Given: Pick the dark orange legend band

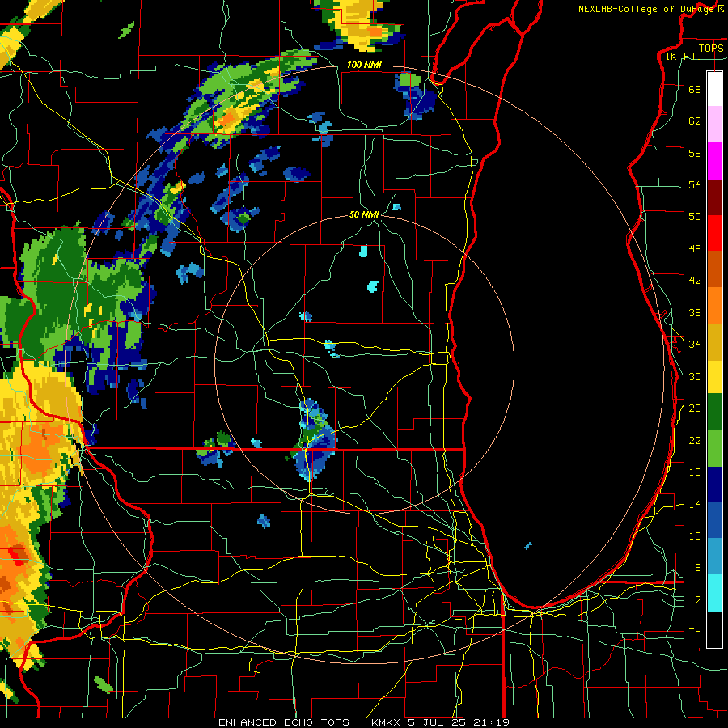Looking at the screenshot, I should point(714,269).
